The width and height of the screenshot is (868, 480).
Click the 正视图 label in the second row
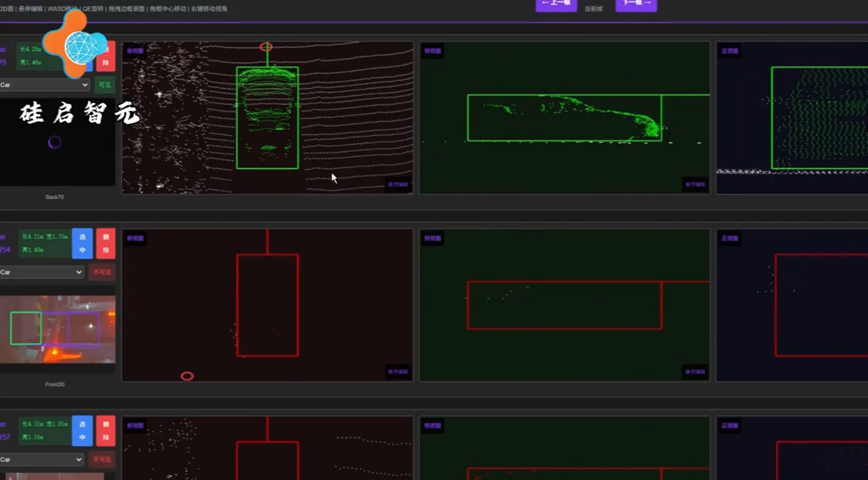(x=730, y=238)
